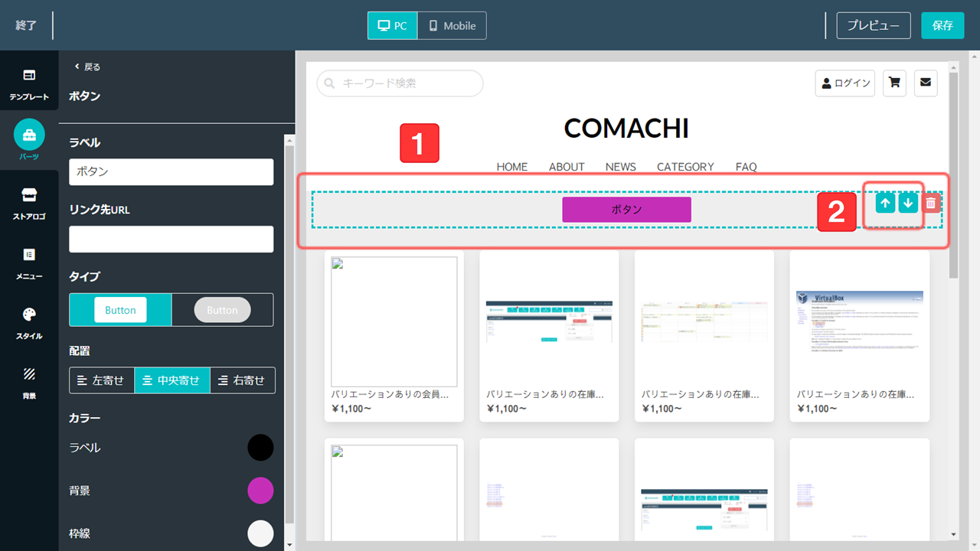This screenshot has height=551, width=980.
Task: Click the COMACHI store title
Action: 626,128
